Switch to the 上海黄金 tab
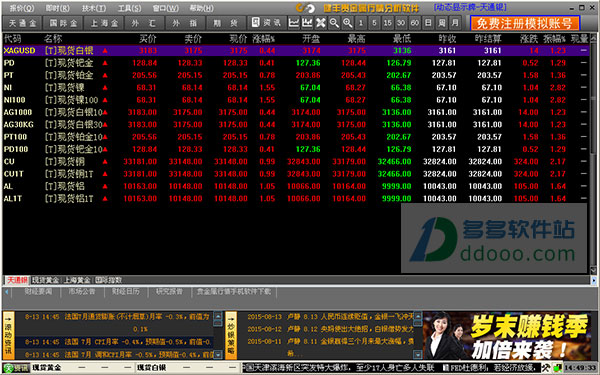This screenshot has width=600, height=375. tap(77, 280)
